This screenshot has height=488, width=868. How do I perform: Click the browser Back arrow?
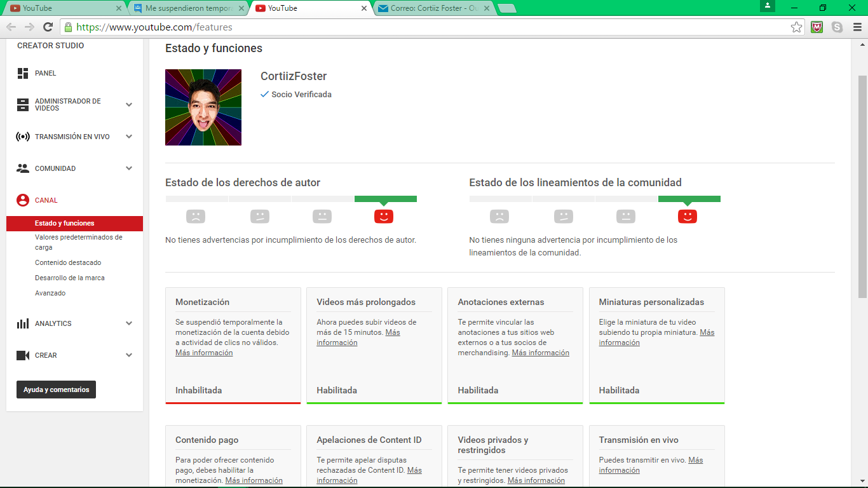[x=11, y=27]
